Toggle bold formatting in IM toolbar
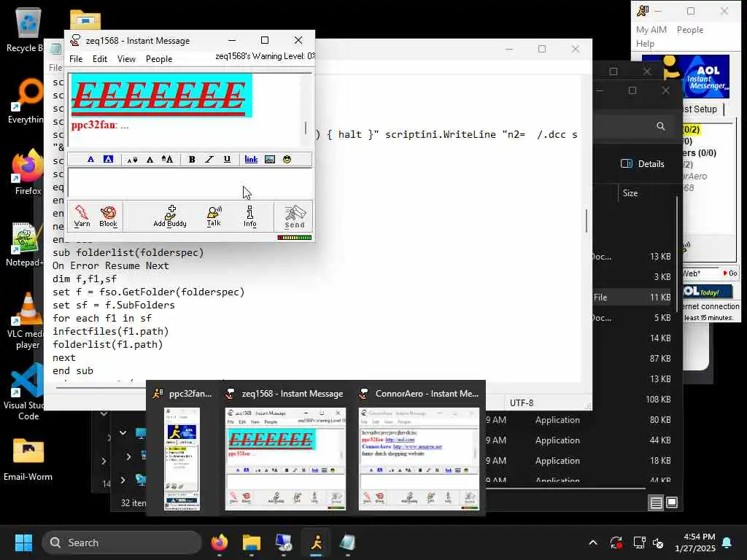Screen dimensions: 747x560 coord(192,160)
